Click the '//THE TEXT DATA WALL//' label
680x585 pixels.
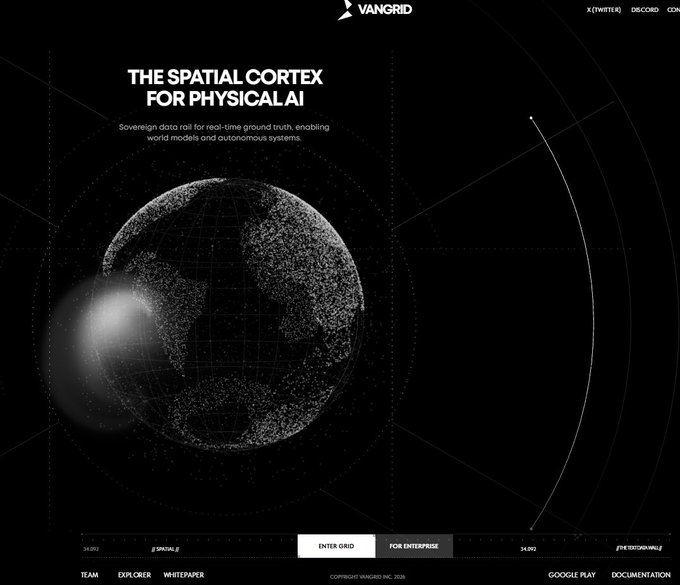[639, 548]
